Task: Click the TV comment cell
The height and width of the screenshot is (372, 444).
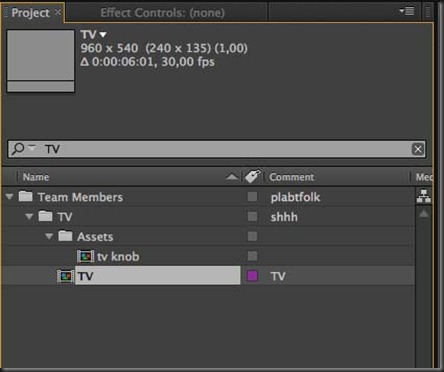Action: 278,276
